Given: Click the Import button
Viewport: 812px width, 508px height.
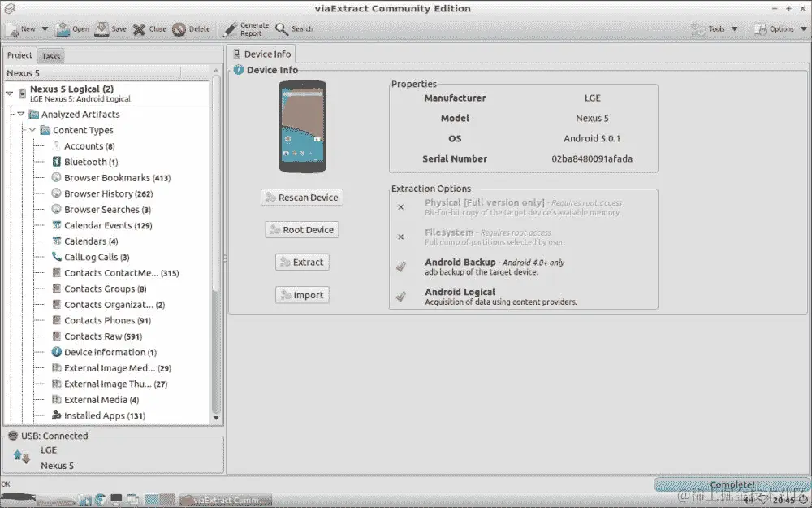Looking at the screenshot, I should pos(302,295).
